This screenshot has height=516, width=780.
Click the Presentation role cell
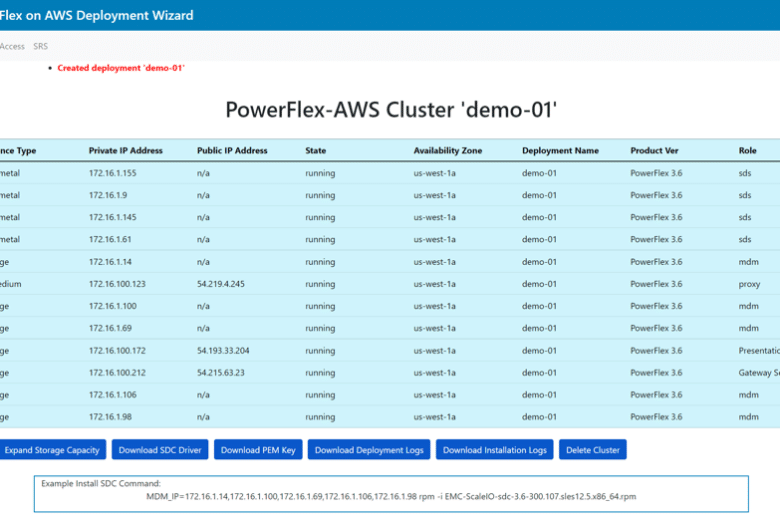click(x=759, y=350)
